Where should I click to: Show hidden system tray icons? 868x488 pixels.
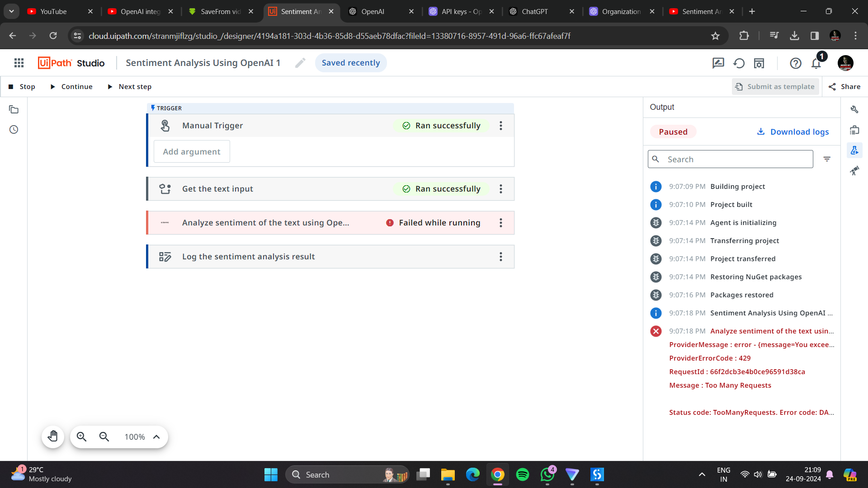click(x=702, y=474)
